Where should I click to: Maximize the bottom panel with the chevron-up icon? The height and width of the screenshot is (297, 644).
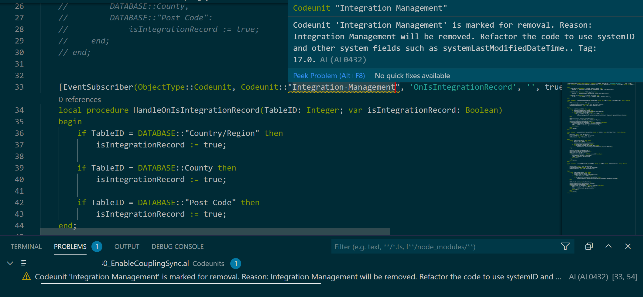pos(608,246)
